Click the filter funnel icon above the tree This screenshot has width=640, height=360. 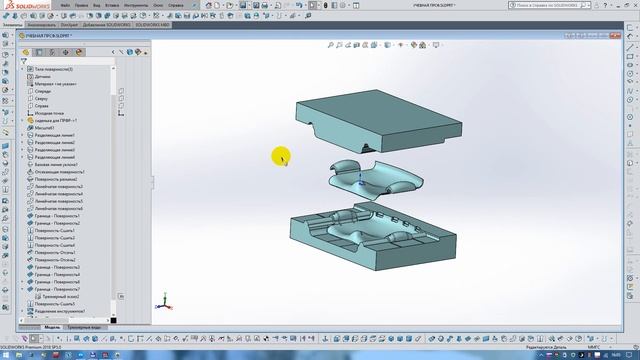[x=24, y=61]
